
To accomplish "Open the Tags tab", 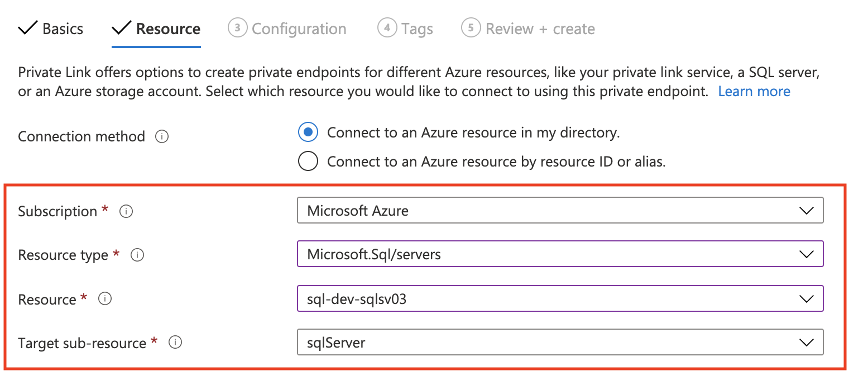I will (x=417, y=28).
